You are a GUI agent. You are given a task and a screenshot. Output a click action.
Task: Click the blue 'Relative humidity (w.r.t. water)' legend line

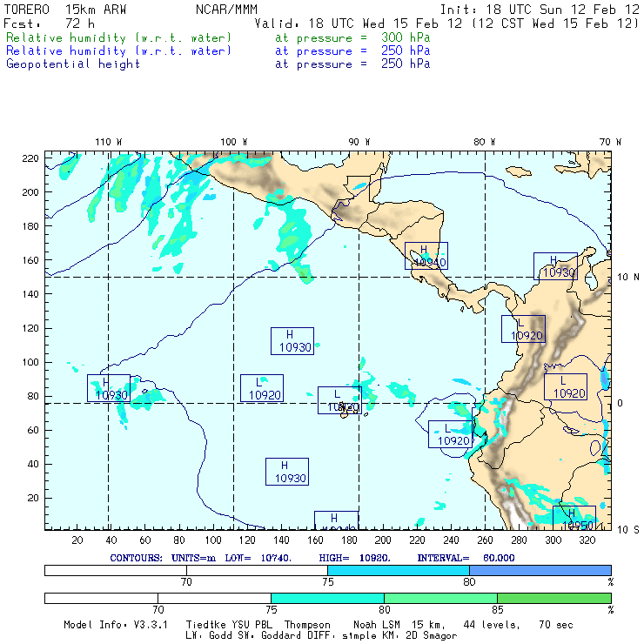[x=118, y=51]
